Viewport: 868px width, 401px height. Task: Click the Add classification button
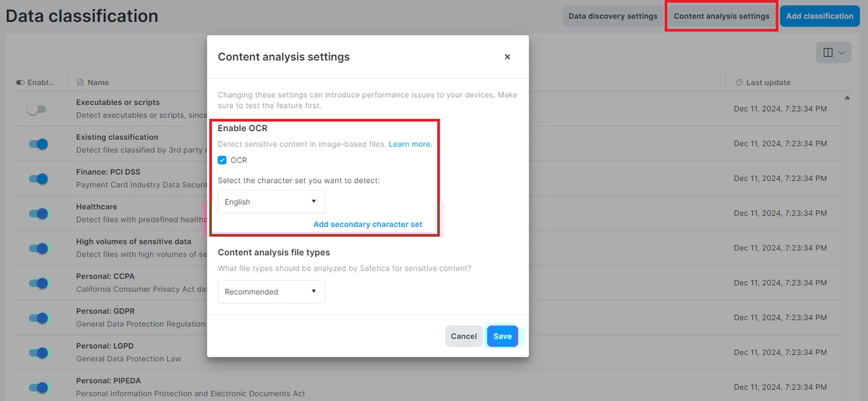coord(819,16)
